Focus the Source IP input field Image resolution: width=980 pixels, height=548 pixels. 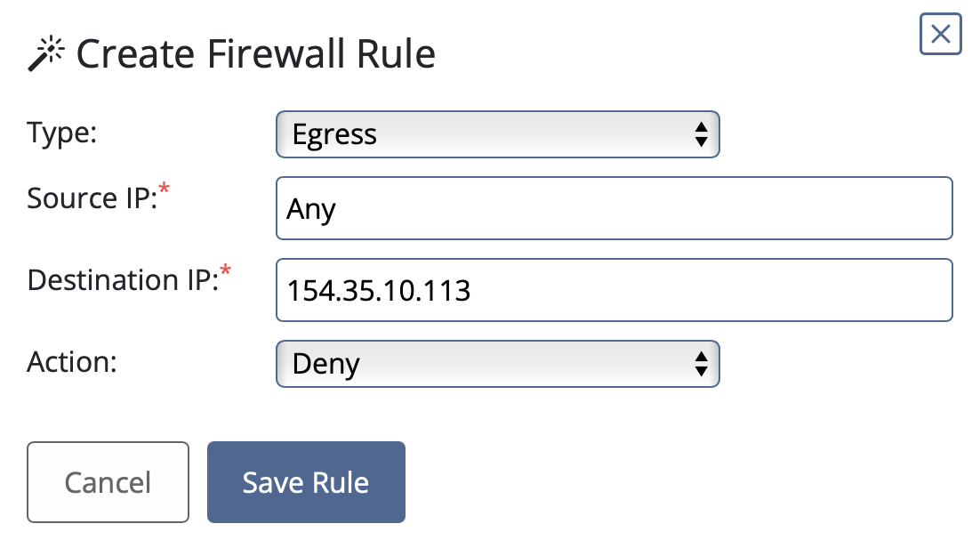click(614, 208)
